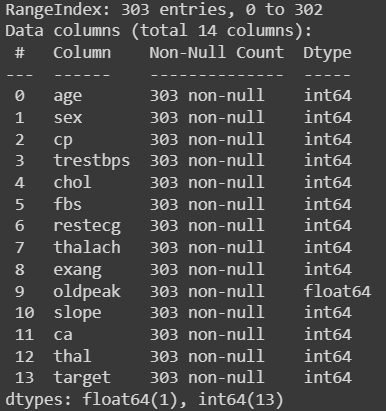
Task: Click the 'exang' column name
Action: click(x=77, y=270)
